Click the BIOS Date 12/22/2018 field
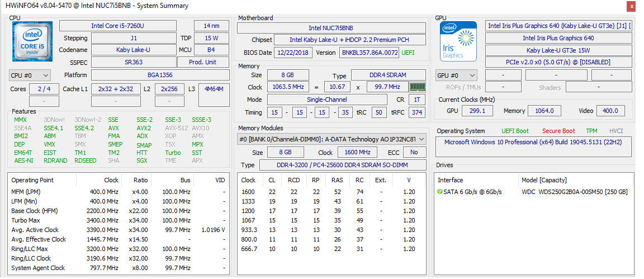The width and height of the screenshot is (644, 279). pyautogui.click(x=293, y=53)
